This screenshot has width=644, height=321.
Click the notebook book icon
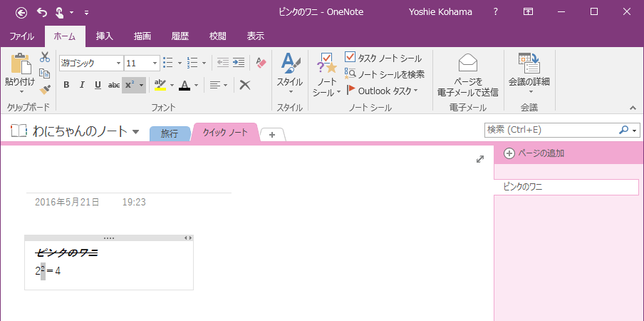19,131
